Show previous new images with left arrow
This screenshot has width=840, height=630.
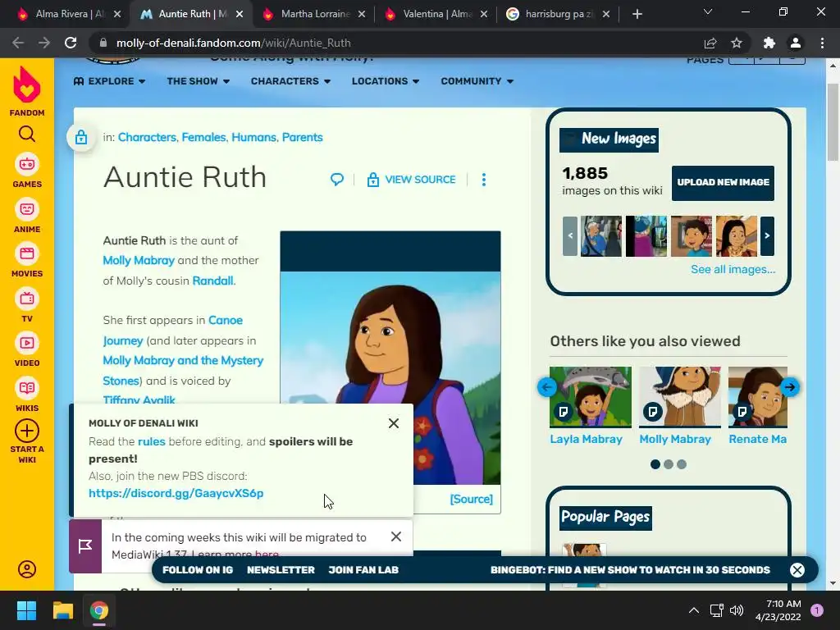coord(570,235)
